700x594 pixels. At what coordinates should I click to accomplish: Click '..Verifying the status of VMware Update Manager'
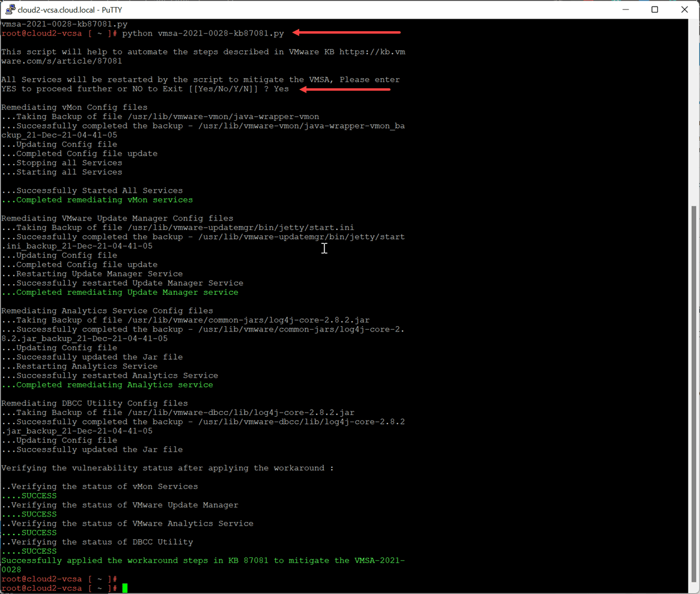[x=120, y=505]
